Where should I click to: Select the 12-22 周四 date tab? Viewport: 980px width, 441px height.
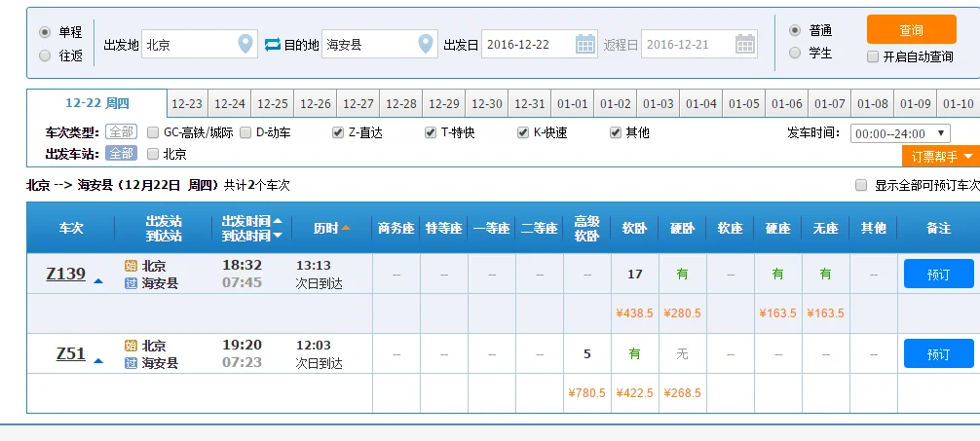tap(96, 103)
